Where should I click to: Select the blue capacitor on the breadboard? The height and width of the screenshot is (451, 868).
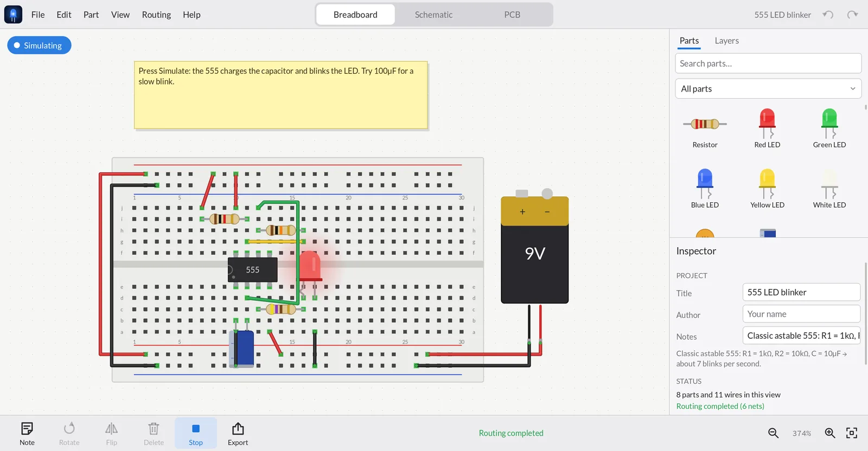[x=242, y=349]
